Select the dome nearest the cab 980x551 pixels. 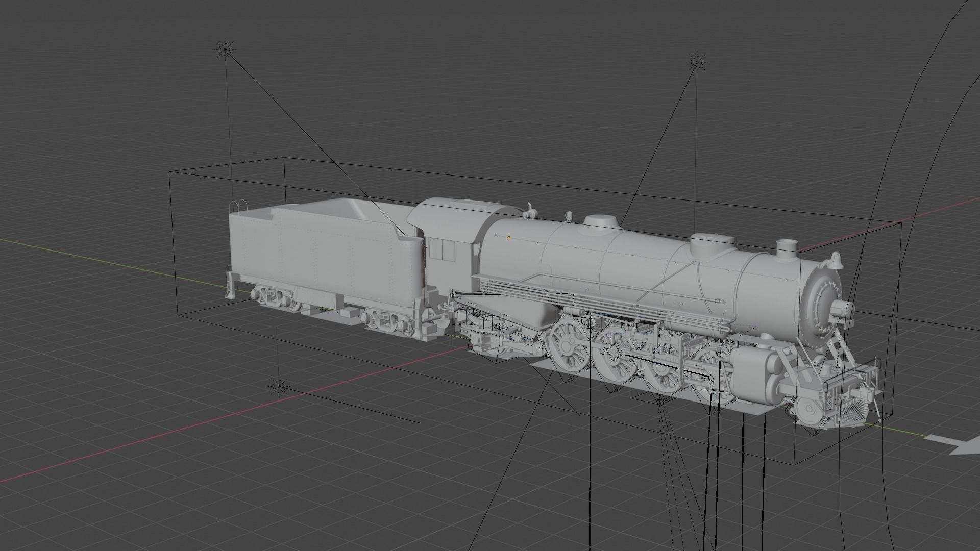click(x=603, y=222)
